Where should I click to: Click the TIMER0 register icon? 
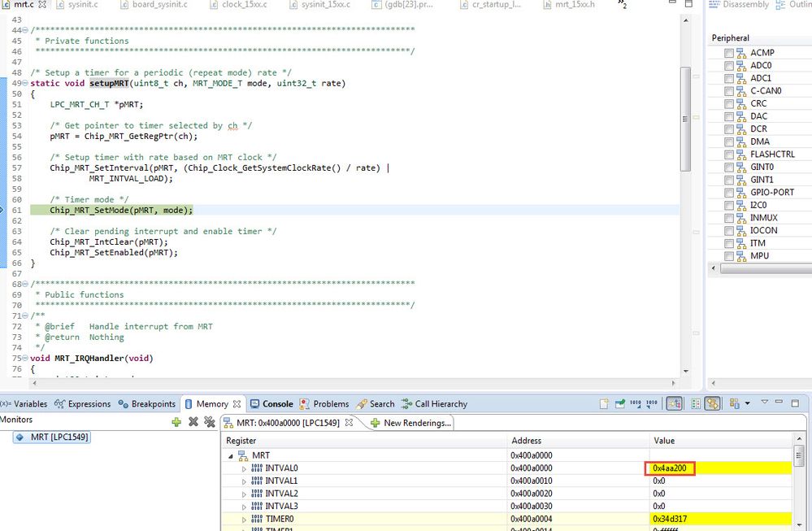[257, 519]
